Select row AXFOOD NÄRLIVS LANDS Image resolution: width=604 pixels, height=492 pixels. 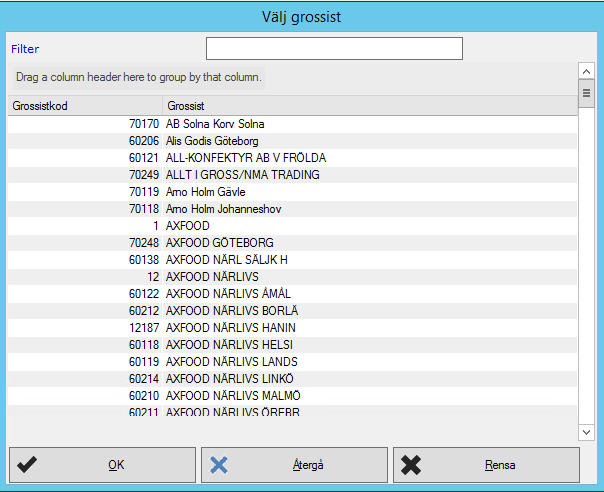pyautogui.click(x=292, y=361)
